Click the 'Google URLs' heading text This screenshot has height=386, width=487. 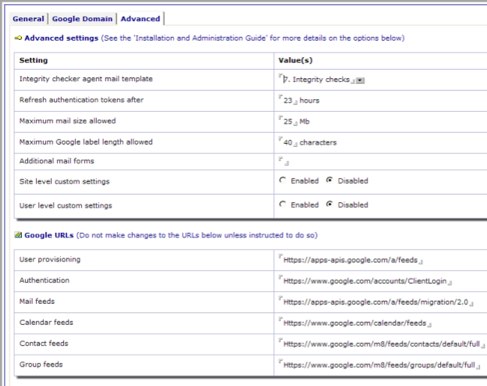coord(49,235)
